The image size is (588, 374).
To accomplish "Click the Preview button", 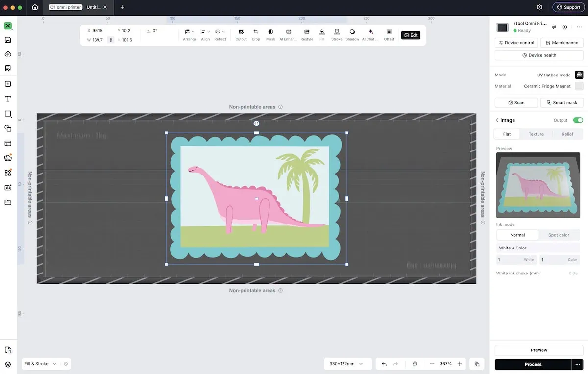I will [x=539, y=350].
